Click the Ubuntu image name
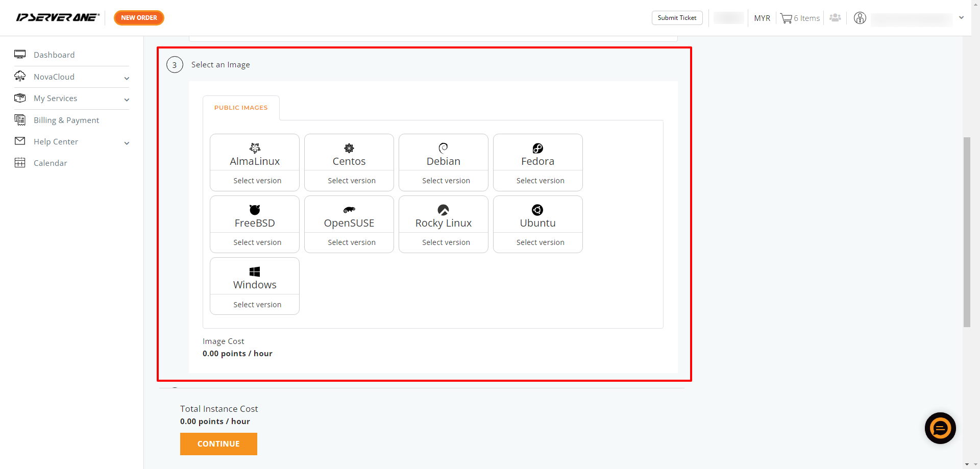This screenshot has width=980, height=469. (537, 223)
